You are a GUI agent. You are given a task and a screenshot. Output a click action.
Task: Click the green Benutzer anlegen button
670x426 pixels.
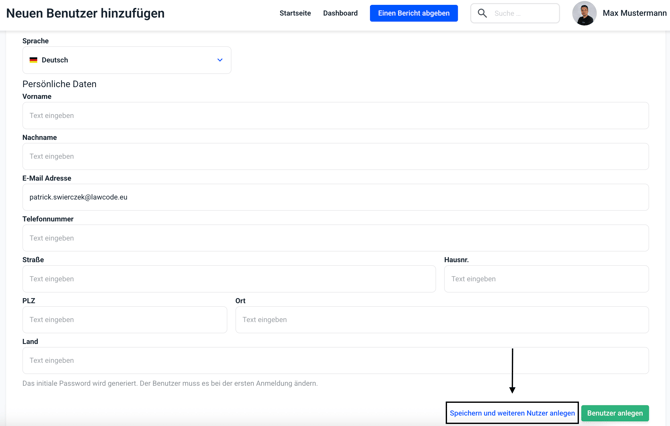click(x=614, y=413)
